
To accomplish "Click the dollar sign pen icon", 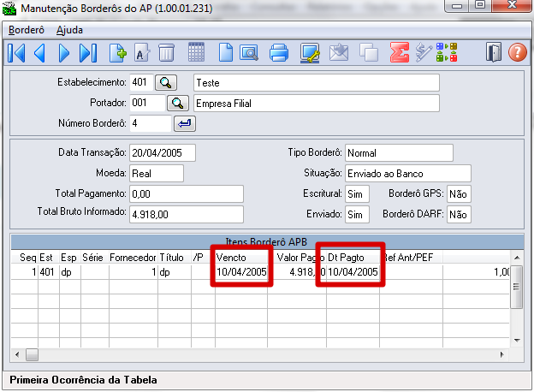I will (424, 52).
